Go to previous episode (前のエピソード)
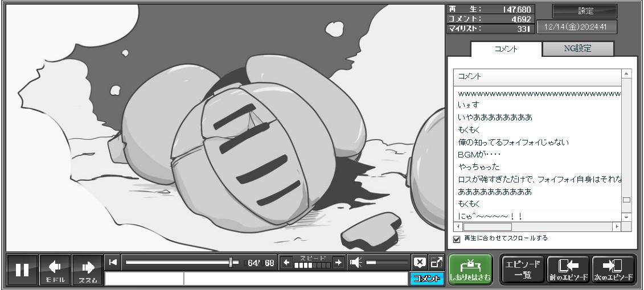Screen dimensions: 644x290 [568, 270]
